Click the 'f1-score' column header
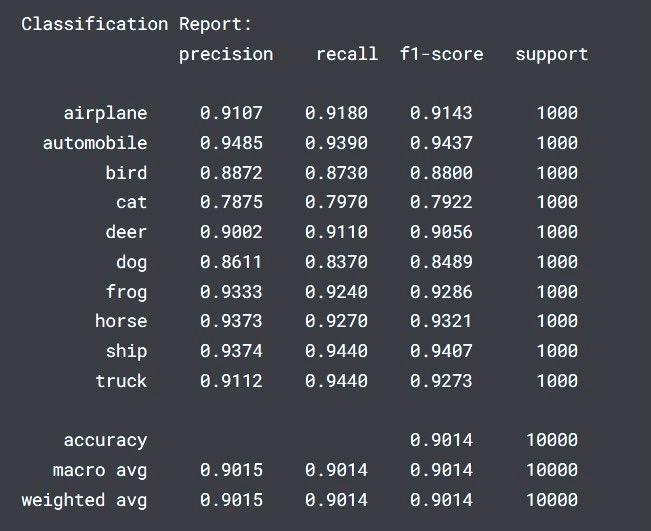Screen dimensions: 651x531 click(441, 54)
